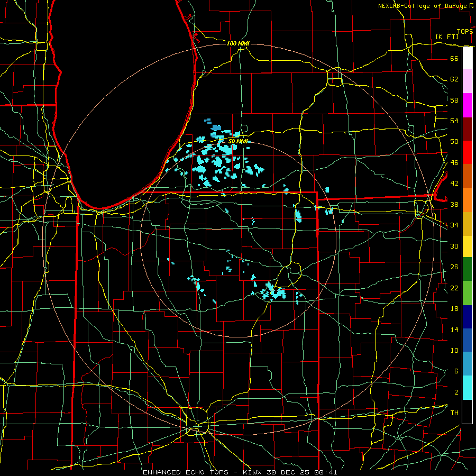Click the 58 legend value
476x476 pixels.
(454, 100)
